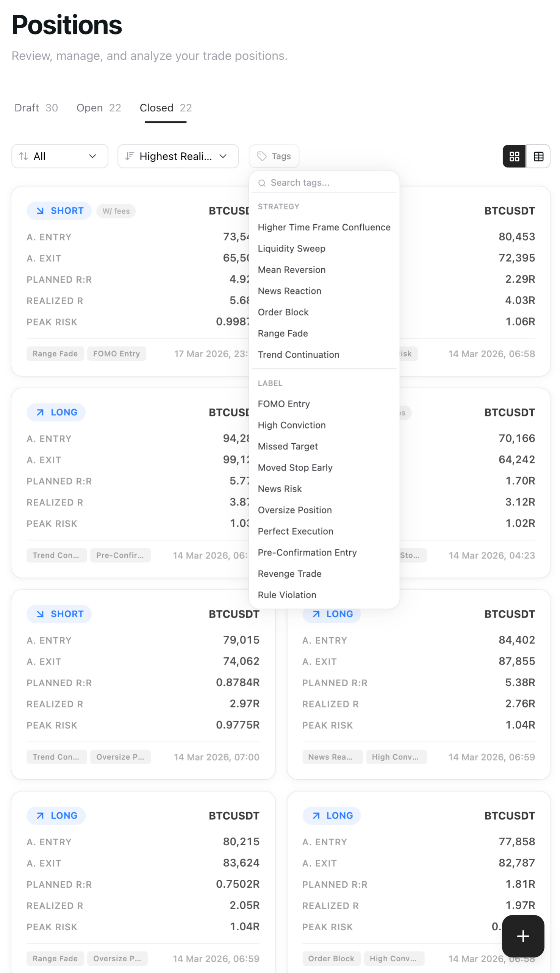The image size is (560, 973).
Task: Click the SHORT direction badge on first position
Action: (x=58, y=210)
